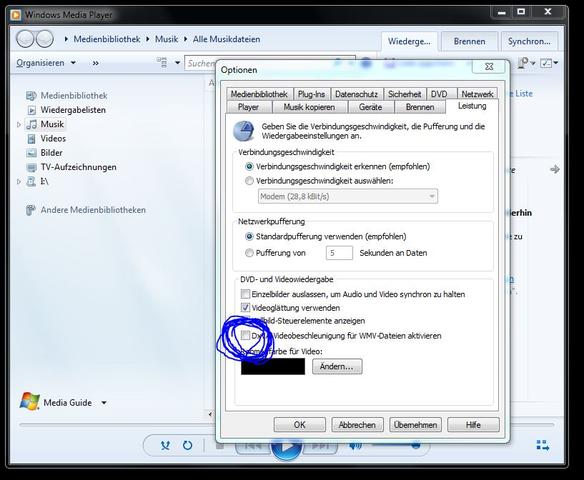Click the Musik note icon in the sidebar

tap(32, 124)
